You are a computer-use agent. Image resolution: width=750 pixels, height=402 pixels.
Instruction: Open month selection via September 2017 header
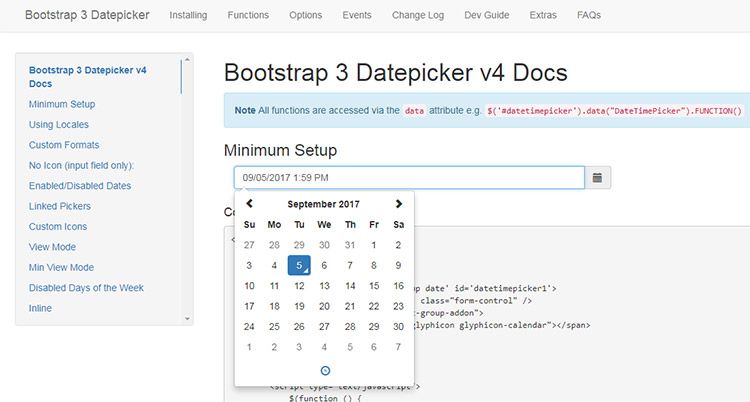pyautogui.click(x=323, y=204)
